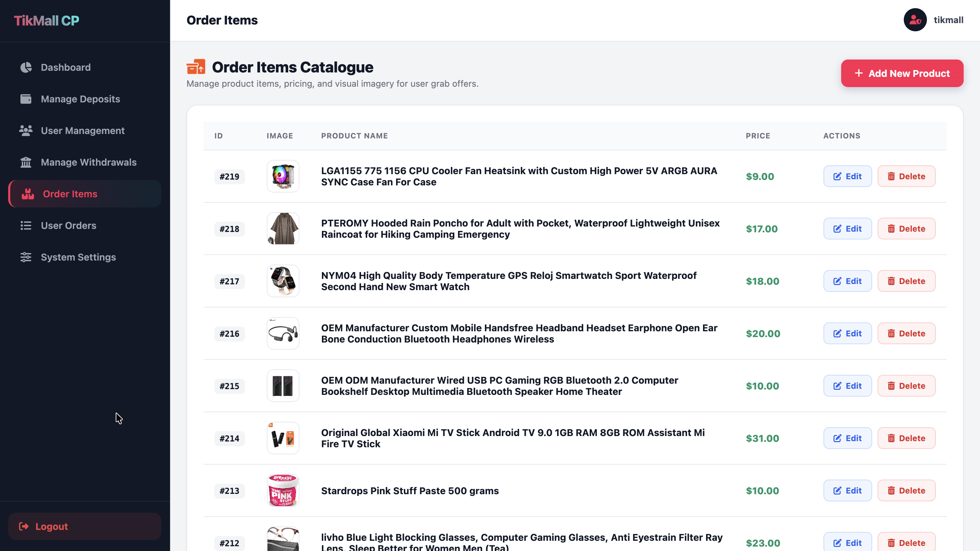Click the $20.00 price value
This screenshot has width=980, height=551.
763,333
